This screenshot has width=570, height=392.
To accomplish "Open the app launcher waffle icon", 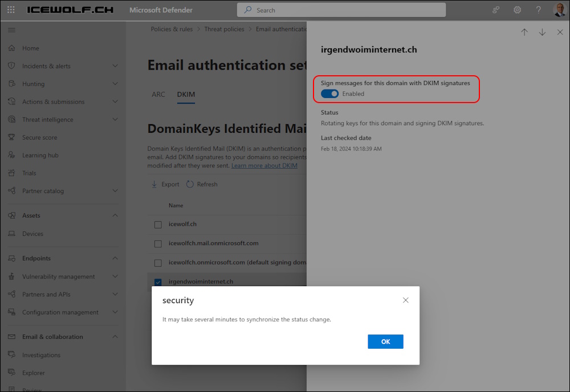I will [11, 10].
